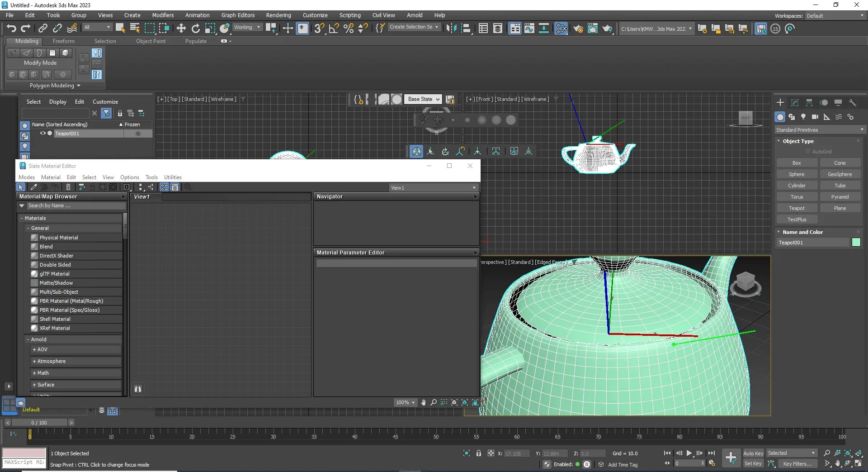Go to end frame button
The height and width of the screenshot is (472, 868).
[712, 453]
